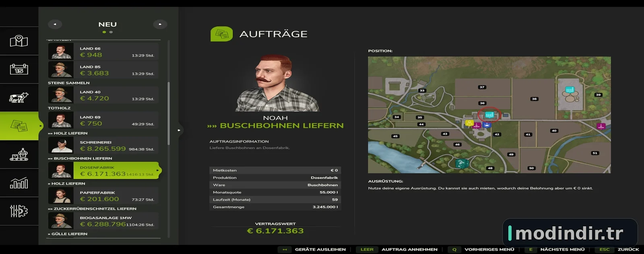644x254 pixels.
Task: Open the settings sliders and gear icon
Action: pos(19,211)
